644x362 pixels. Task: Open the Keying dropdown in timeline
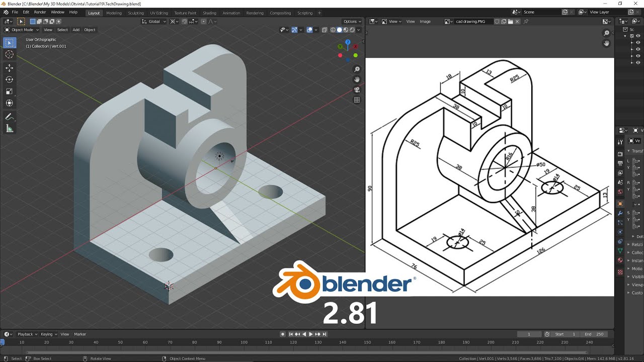(x=48, y=334)
